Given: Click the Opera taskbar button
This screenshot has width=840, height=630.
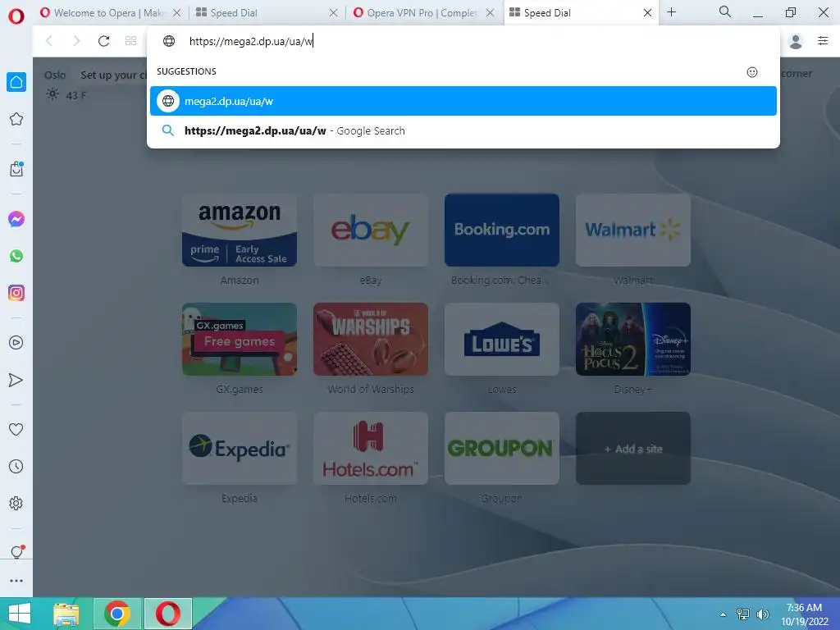Looking at the screenshot, I should 168,614.
